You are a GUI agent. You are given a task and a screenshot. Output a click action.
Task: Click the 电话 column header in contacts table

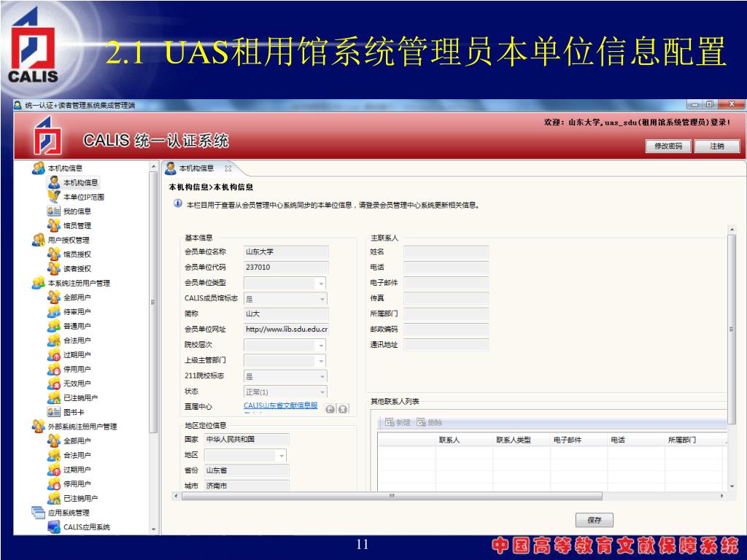click(x=617, y=440)
